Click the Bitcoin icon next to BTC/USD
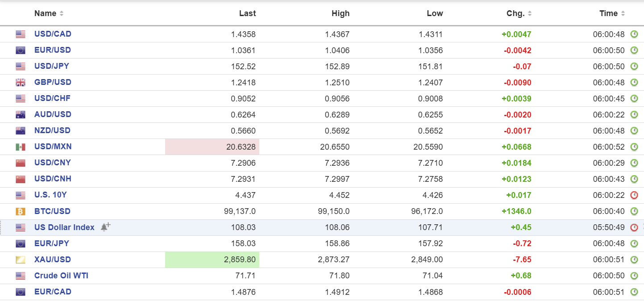 click(x=21, y=211)
